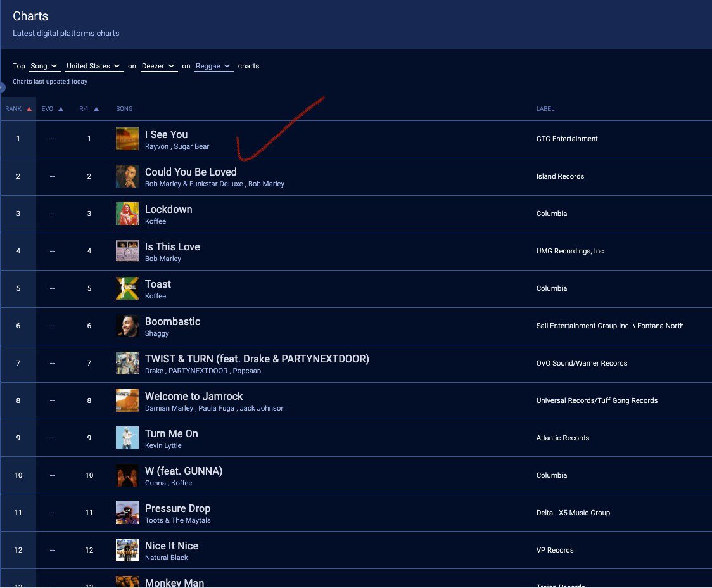Select label VP Records
This screenshot has width=712, height=588.
(x=555, y=550)
